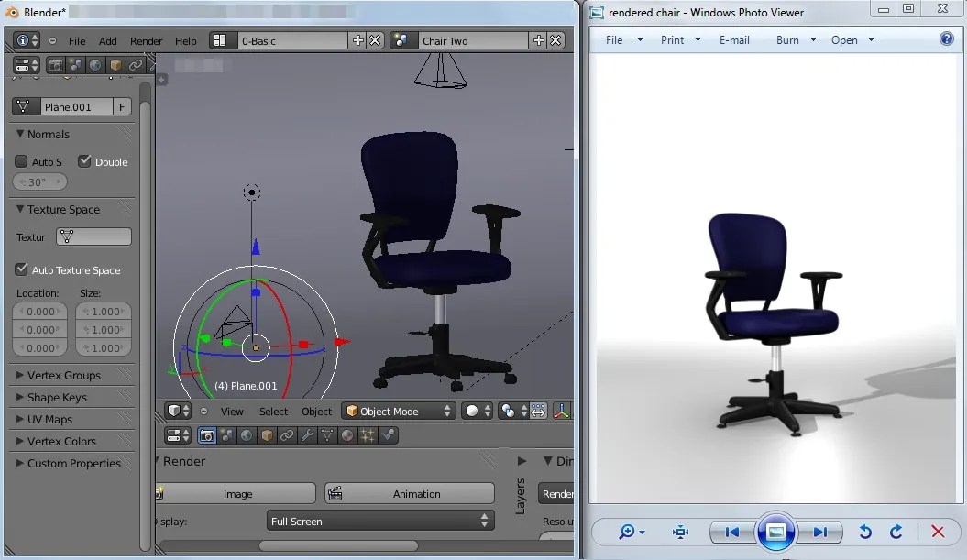Viewport: 967px width, 560px height.
Task: Expand the Vertex Colors panel
Action: coord(20,442)
